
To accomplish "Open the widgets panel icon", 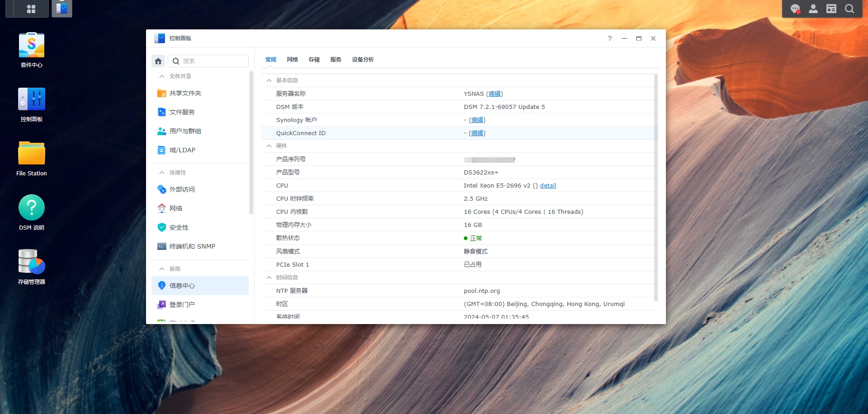I will click(831, 9).
